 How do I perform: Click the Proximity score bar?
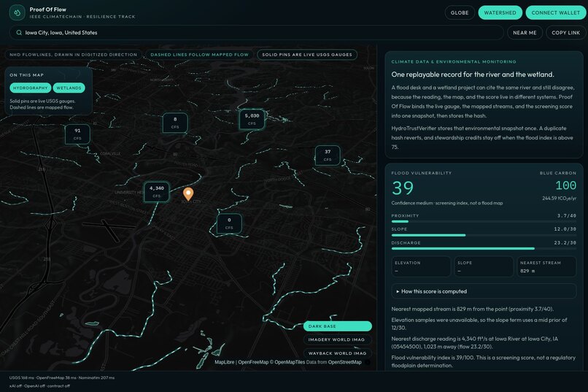(x=484, y=222)
